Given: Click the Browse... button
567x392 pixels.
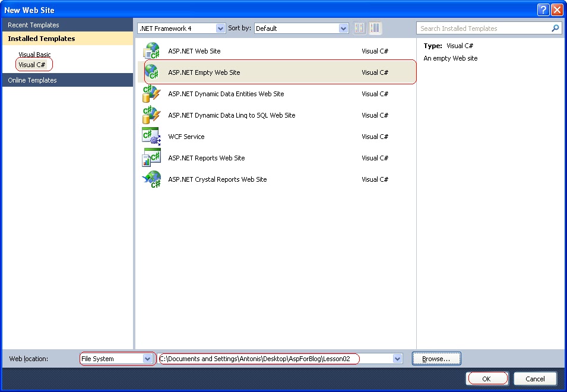Looking at the screenshot, I should (436, 359).
